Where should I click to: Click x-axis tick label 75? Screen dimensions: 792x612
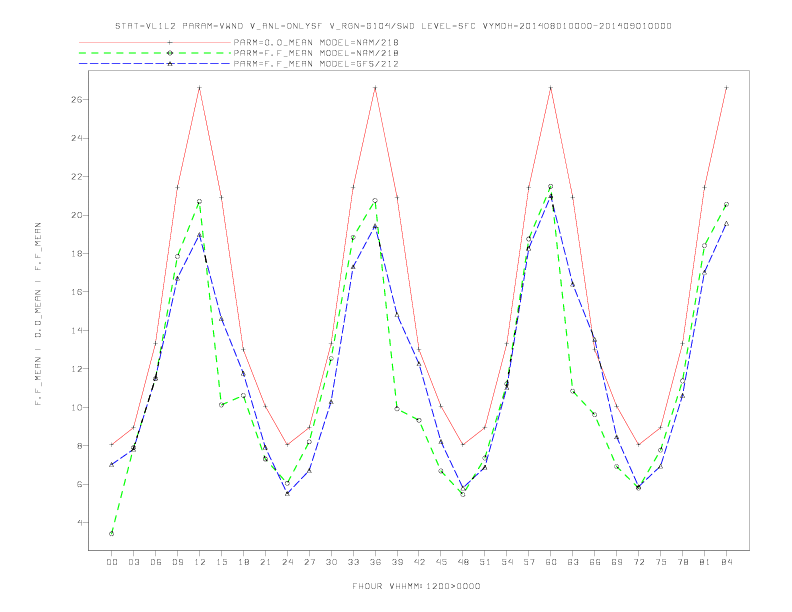click(x=661, y=562)
